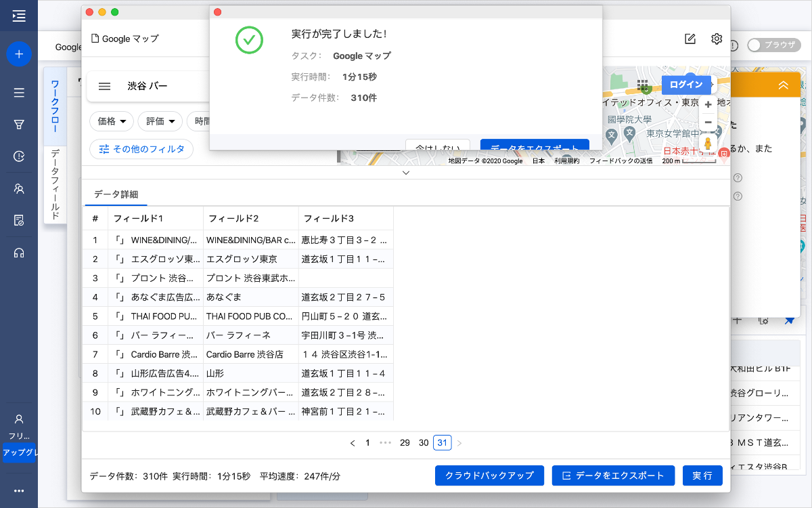Click 利用規約 link on the map

[x=567, y=161]
